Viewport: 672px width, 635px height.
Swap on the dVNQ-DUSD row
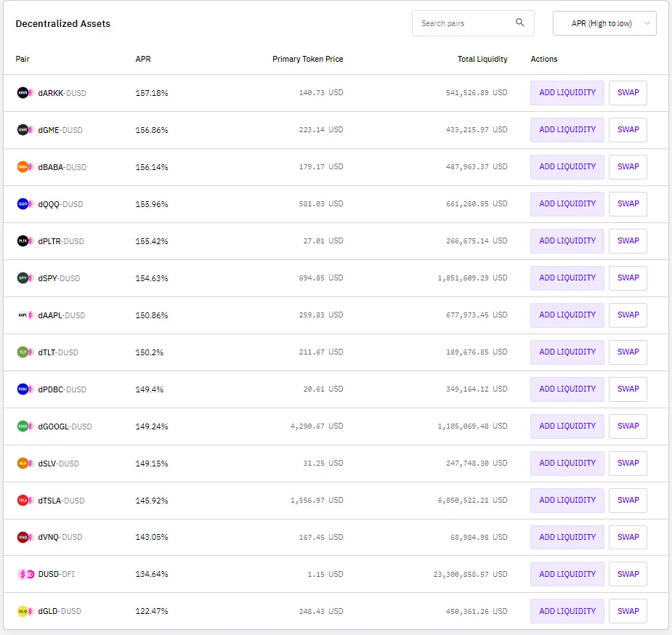[628, 537]
